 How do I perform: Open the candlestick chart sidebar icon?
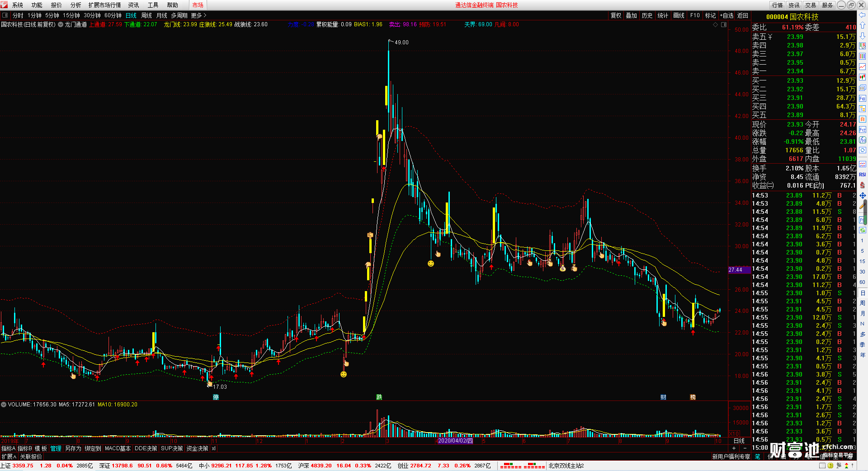(x=862, y=77)
